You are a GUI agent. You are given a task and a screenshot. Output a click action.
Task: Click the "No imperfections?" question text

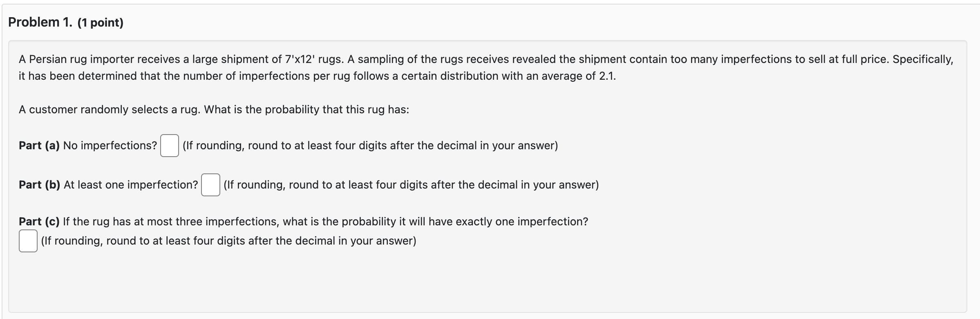(110, 146)
